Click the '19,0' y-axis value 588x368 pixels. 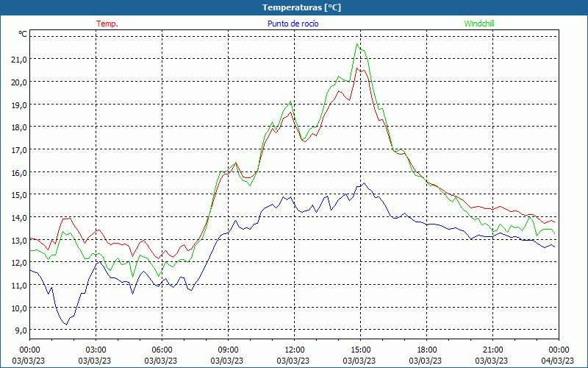tap(19, 105)
